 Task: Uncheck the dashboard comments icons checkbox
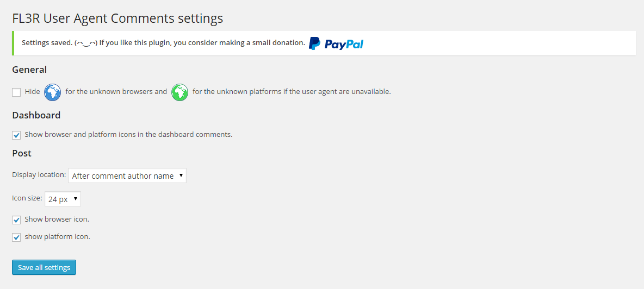click(16, 135)
